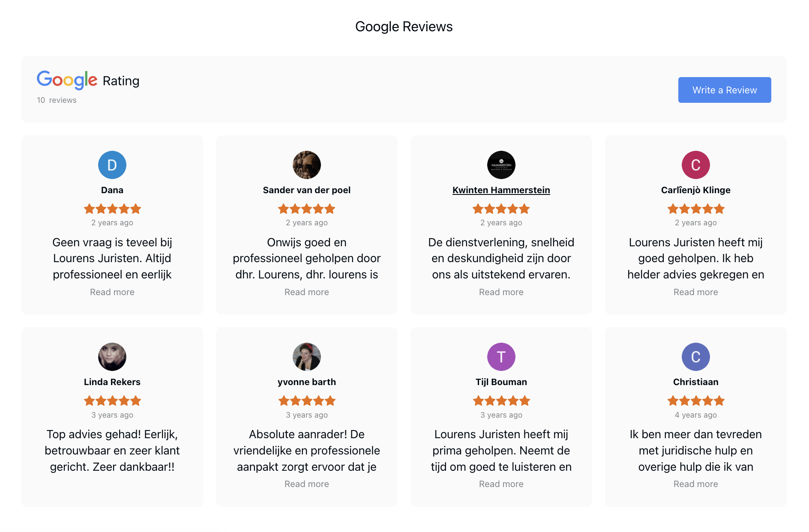Expand Carlîenjò Klinge's review with Read more
809x532 pixels.
click(x=696, y=292)
